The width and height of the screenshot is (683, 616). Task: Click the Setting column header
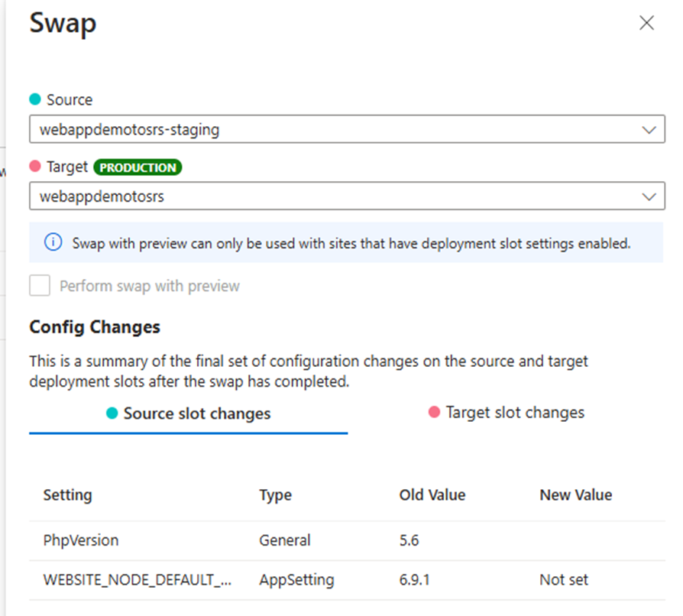67,495
